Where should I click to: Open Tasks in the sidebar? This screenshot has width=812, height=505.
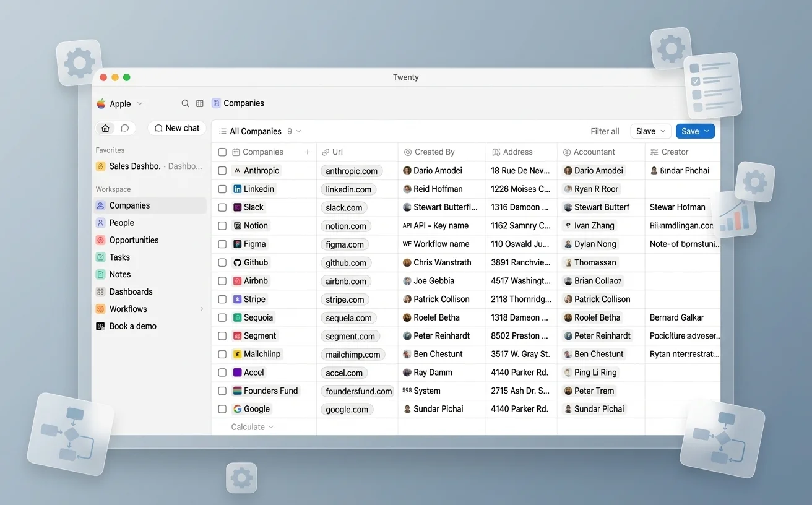pos(150,257)
